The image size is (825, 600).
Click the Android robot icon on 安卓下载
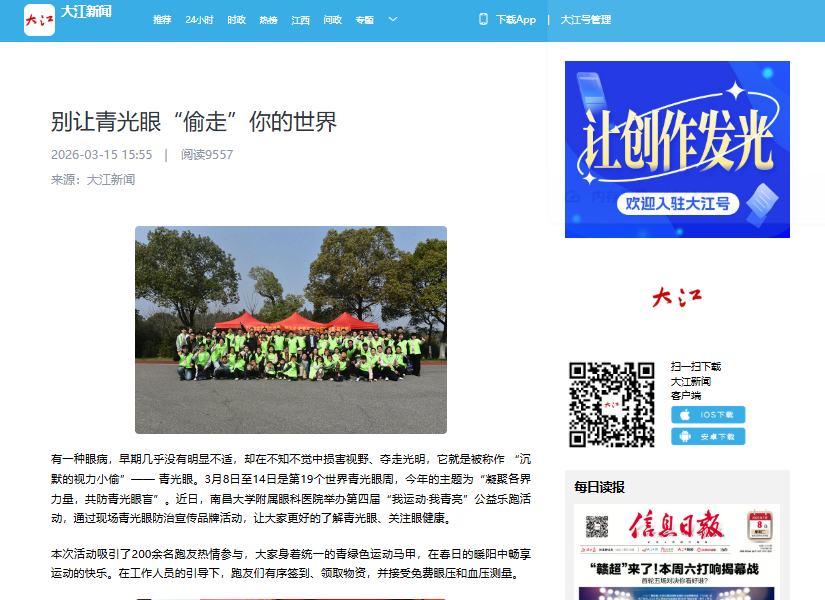[685, 436]
